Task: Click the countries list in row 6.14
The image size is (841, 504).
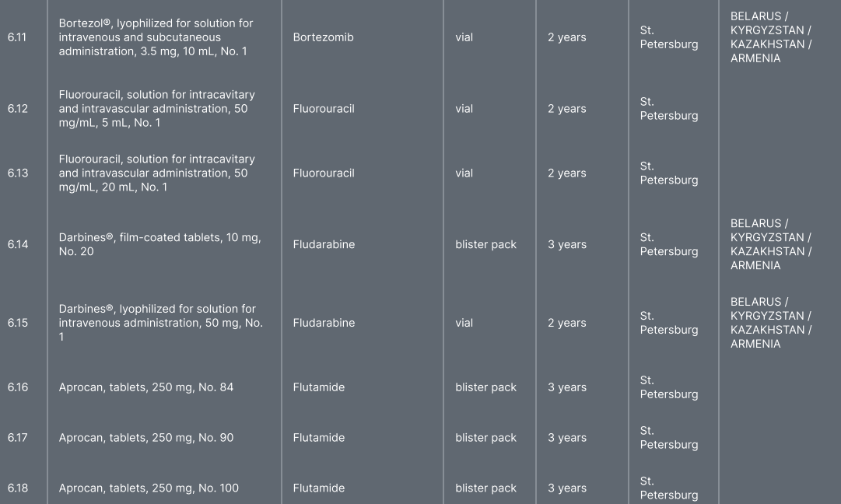Action: click(770, 245)
